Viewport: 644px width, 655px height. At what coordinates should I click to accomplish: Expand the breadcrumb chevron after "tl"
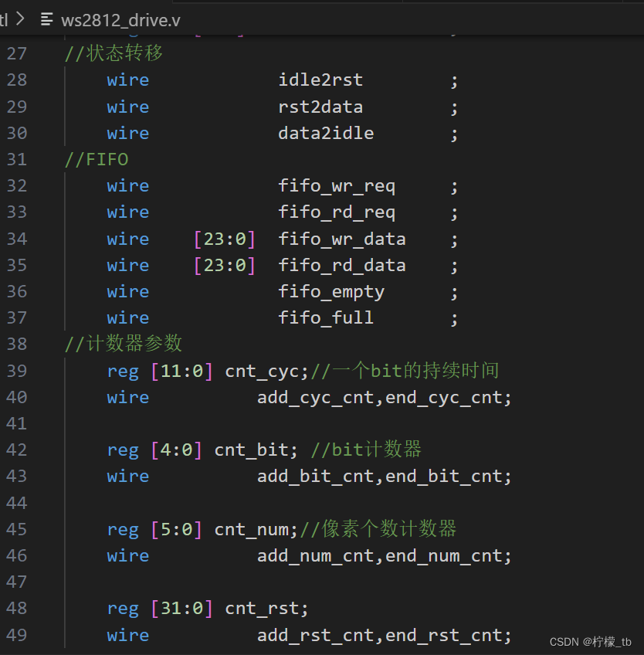pyautogui.click(x=19, y=20)
